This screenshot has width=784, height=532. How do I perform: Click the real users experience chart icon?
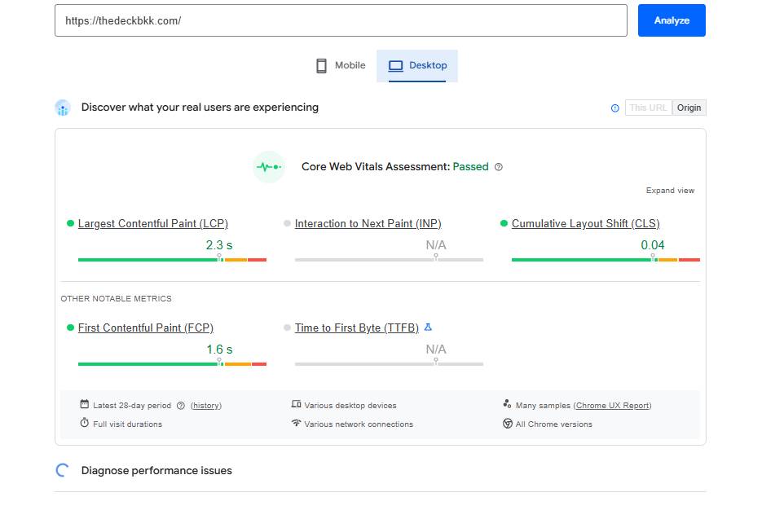[x=63, y=108]
